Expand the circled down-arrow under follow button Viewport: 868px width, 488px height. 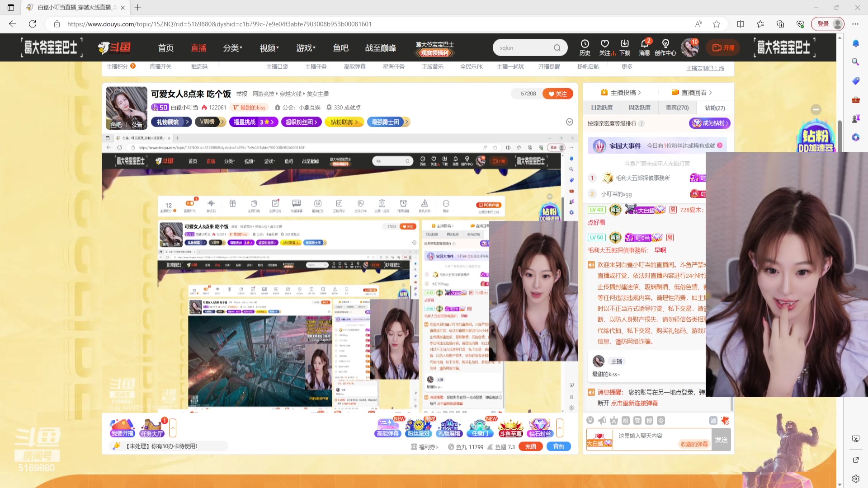570,122
